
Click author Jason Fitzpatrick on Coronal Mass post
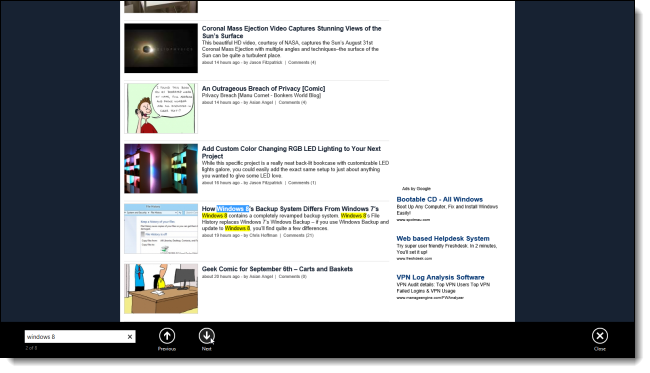(265, 63)
